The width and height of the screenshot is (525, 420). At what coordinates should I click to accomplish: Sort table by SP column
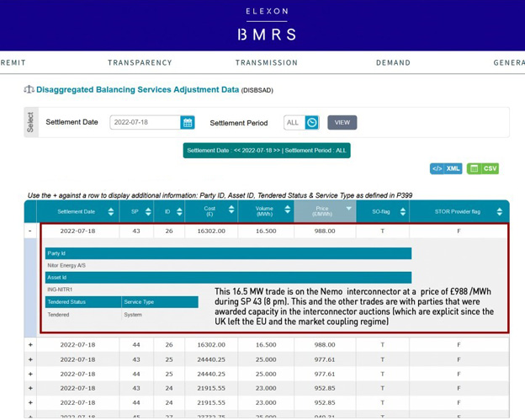tap(148, 211)
